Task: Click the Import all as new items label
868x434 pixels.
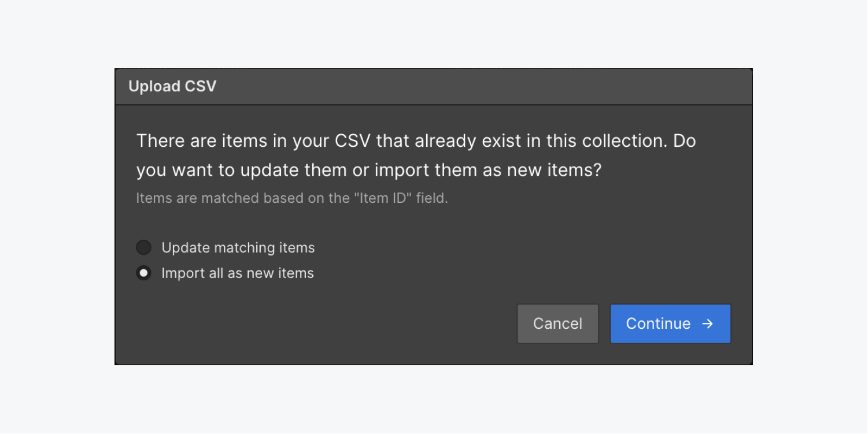Action: pos(237,273)
